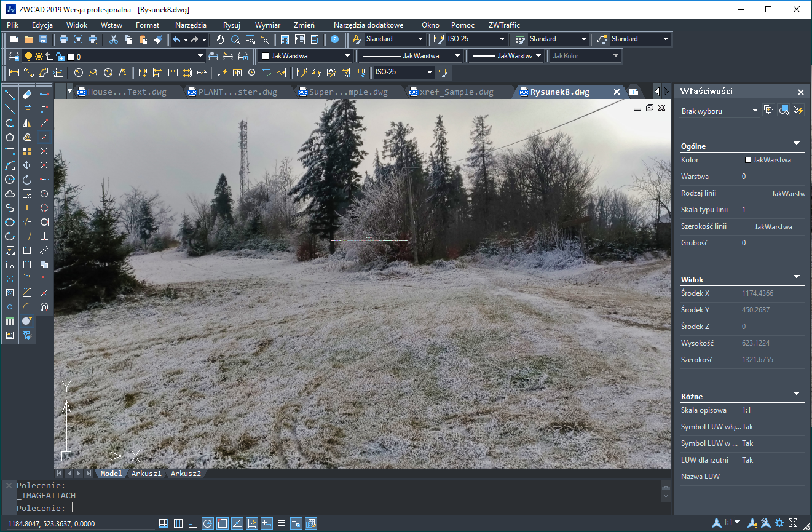Screen dimensions: 812x532
Task: Switch to the Arkusz1 layout tab
Action: 146,474
